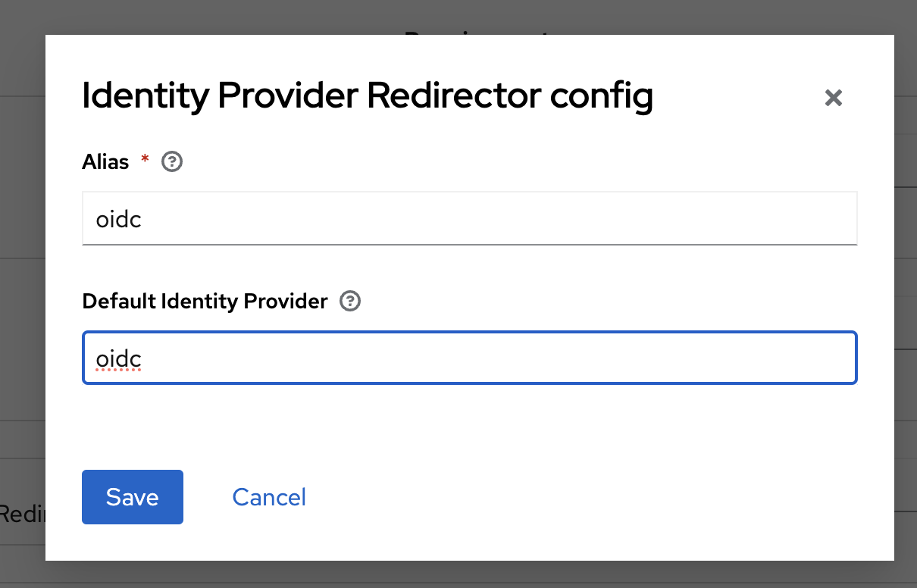Place cursor on 'oidc' text in Alias field

[119, 219]
